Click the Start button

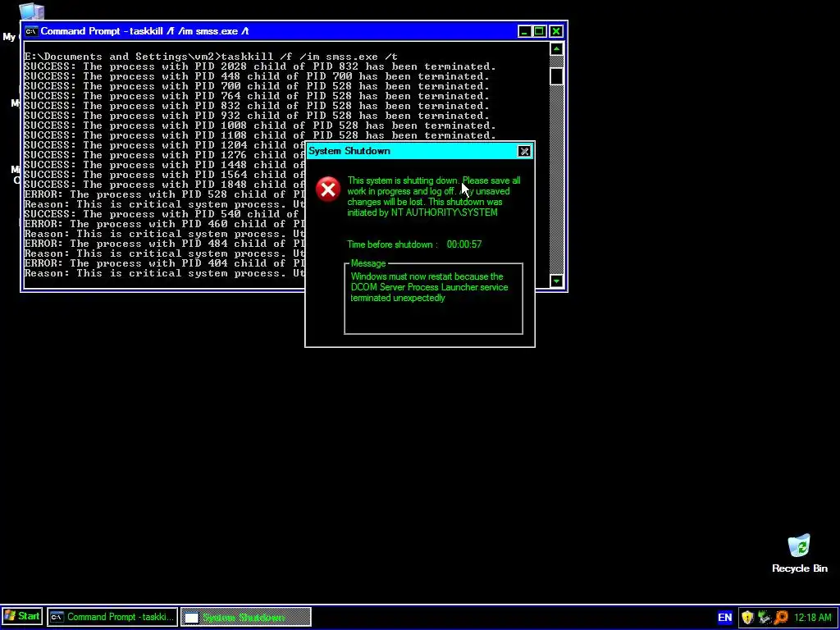click(x=22, y=617)
